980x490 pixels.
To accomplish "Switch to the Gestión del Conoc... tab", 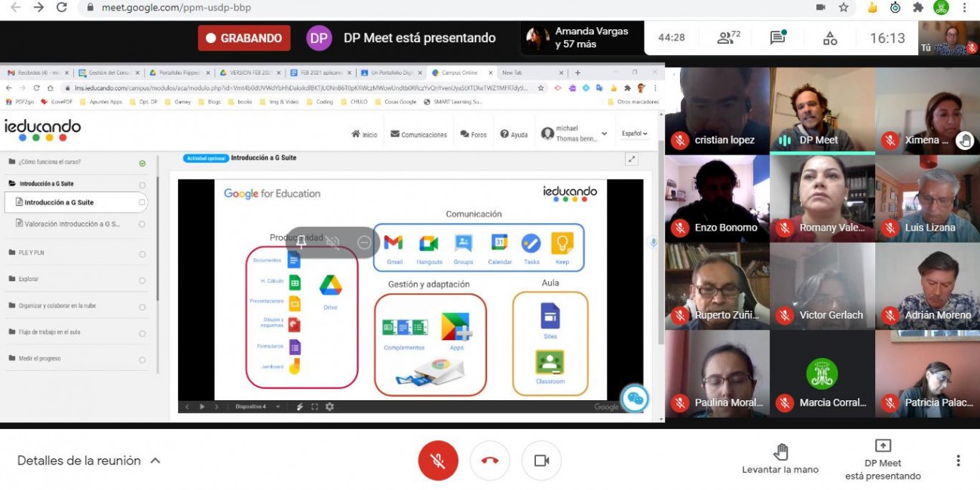I will tap(109, 72).
